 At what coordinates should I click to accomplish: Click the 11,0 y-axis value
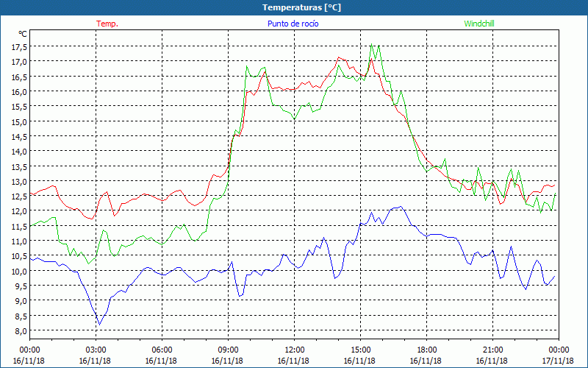pos(19,241)
